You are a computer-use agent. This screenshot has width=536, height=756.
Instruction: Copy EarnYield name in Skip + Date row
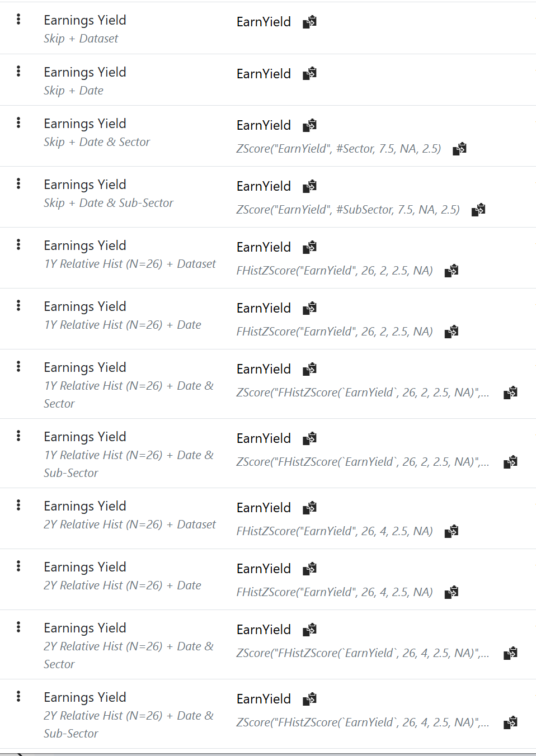tap(309, 74)
